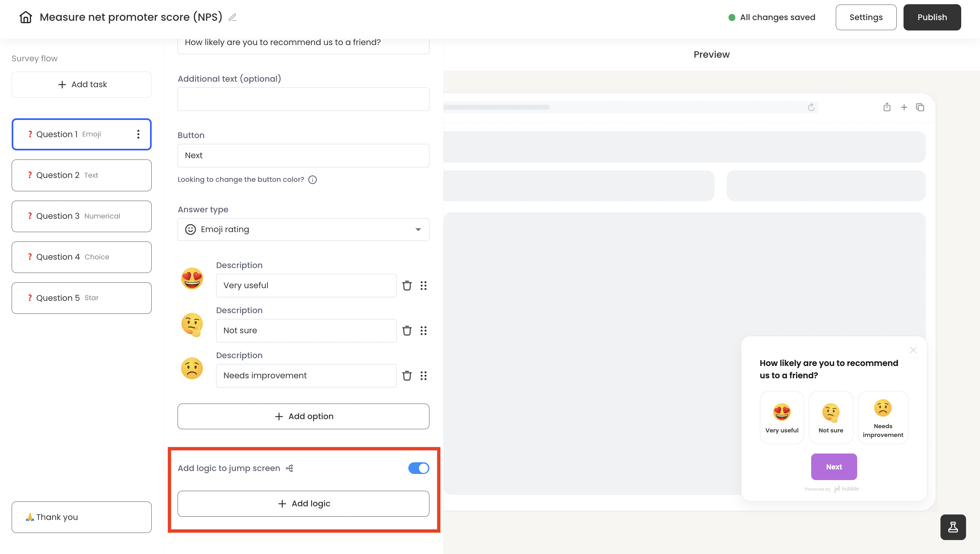The height and width of the screenshot is (554, 980).
Task: Click the Add logic button
Action: pos(303,503)
